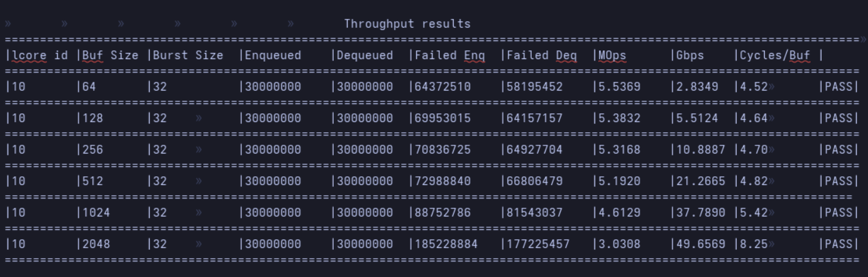Image resolution: width=868 pixels, height=277 pixels.
Task: Select the Gbps value 21.2665
Action: (701, 181)
